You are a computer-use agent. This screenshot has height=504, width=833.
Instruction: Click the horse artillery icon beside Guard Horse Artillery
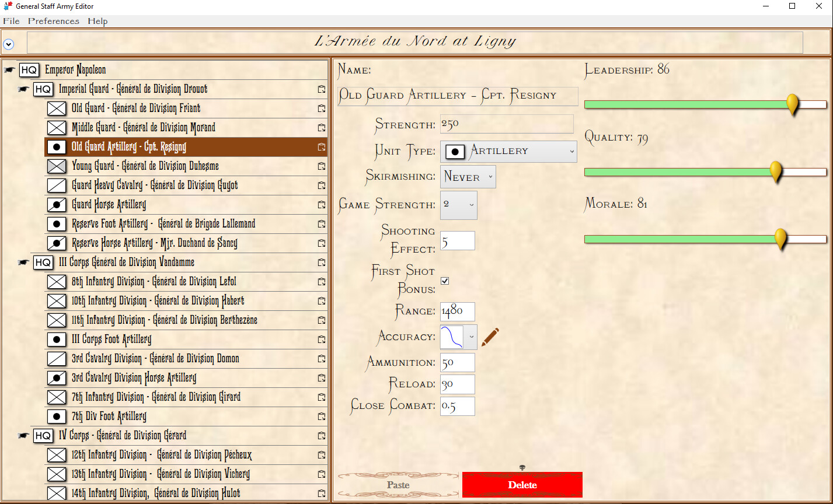tap(57, 205)
